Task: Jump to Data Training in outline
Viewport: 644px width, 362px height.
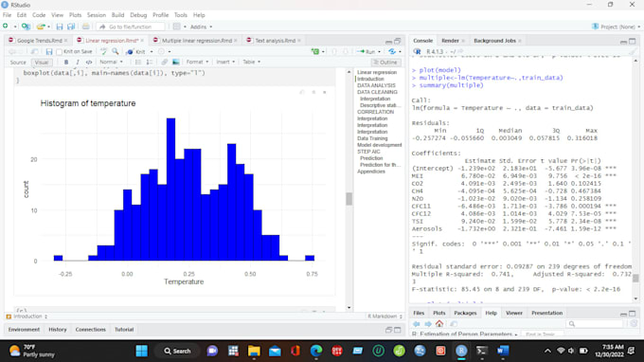Action: click(x=372, y=138)
